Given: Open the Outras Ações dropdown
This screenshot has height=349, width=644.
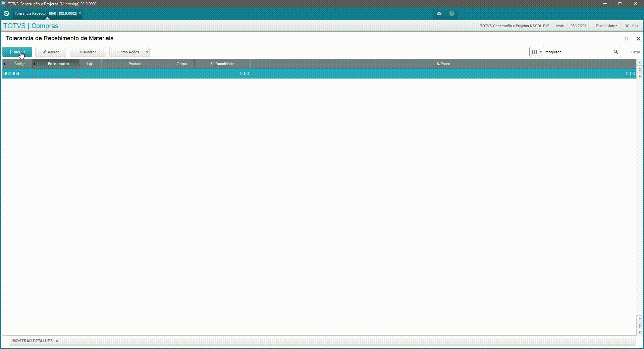Looking at the screenshot, I should tap(129, 52).
